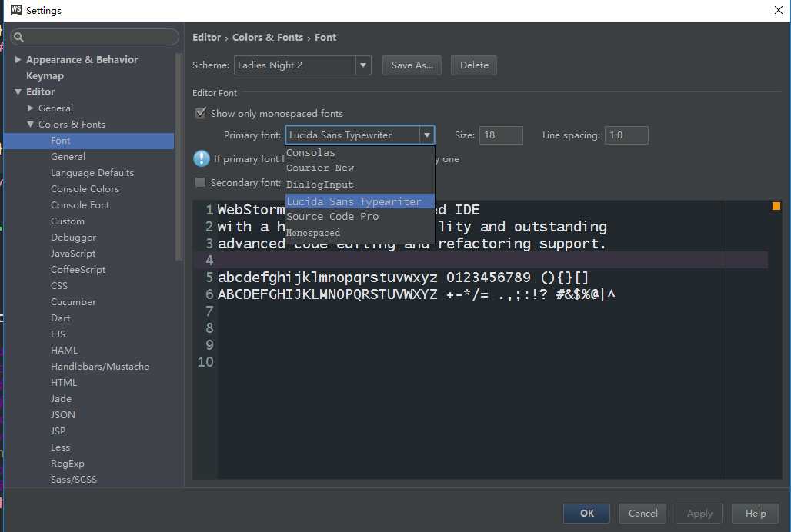Open JSP color settings
The height and width of the screenshot is (532, 791).
[x=58, y=431]
